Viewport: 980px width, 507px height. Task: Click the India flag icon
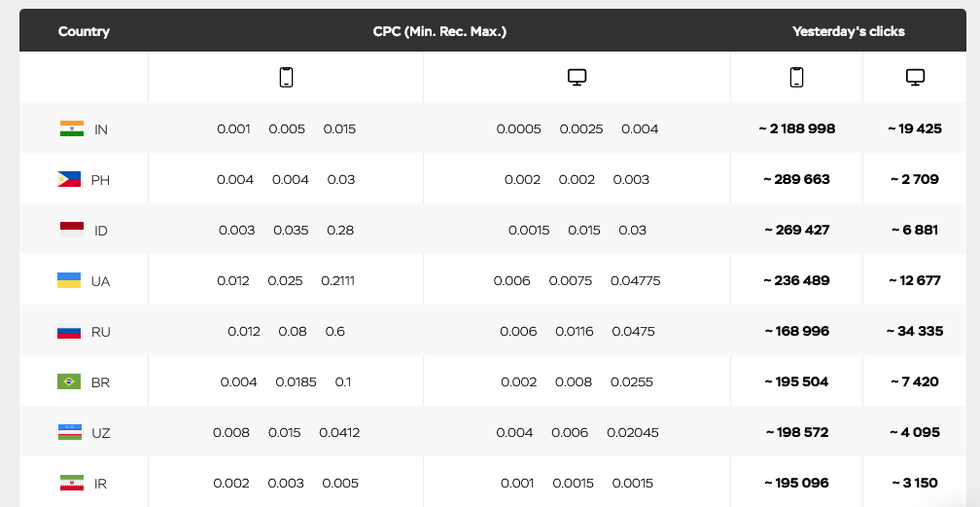[x=72, y=128]
